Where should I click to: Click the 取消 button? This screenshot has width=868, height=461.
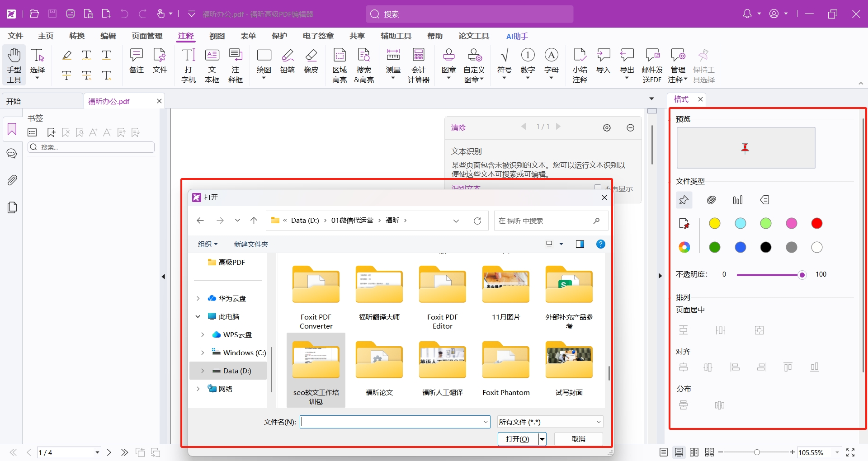578,439
